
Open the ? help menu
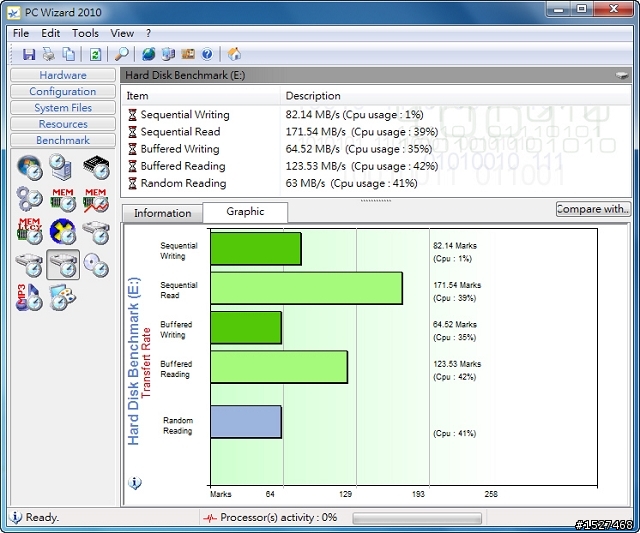149,33
